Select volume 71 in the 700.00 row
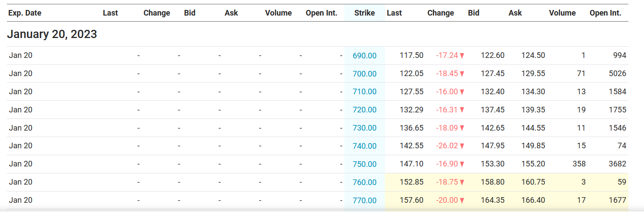 tap(581, 73)
